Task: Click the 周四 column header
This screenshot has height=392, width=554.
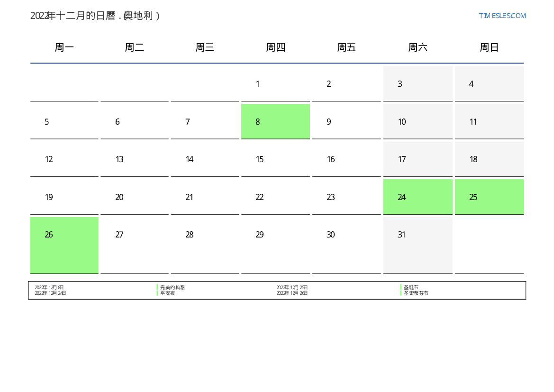Action: click(275, 47)
